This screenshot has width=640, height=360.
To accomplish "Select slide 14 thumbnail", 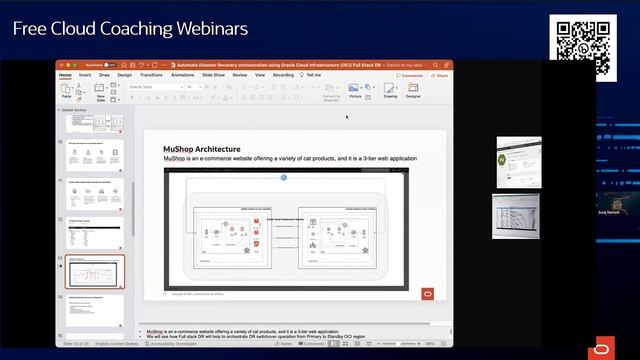I will (x=95, y=311).
